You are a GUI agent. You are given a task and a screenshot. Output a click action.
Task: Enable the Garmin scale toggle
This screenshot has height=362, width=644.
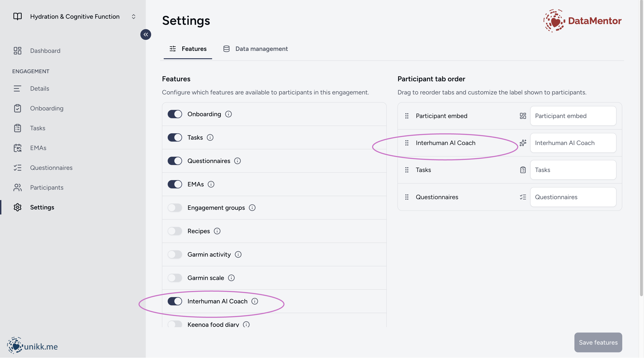(x=175, y=278)
